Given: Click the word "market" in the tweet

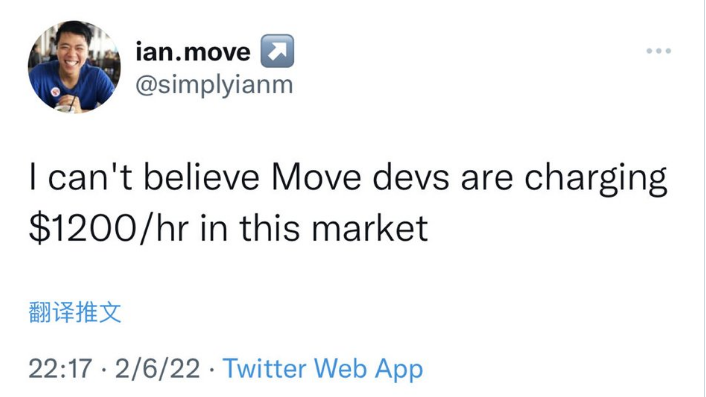Looking at the screenshot, I should click(370, 228).
